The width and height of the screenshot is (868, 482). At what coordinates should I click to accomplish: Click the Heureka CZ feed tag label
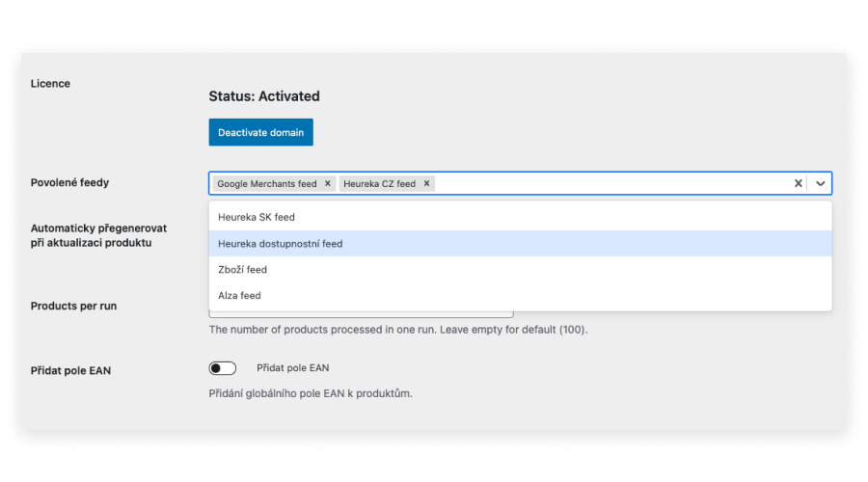379,184
